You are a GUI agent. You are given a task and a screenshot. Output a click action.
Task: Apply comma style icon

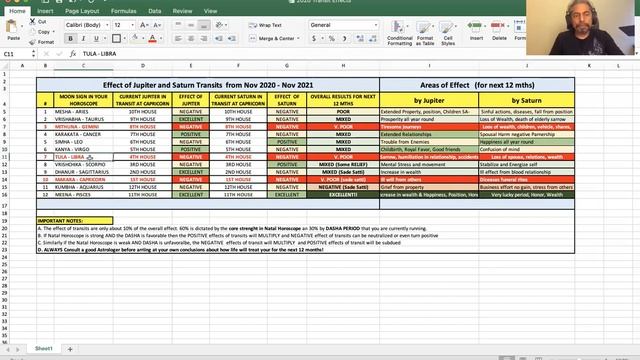coord(344,38)
